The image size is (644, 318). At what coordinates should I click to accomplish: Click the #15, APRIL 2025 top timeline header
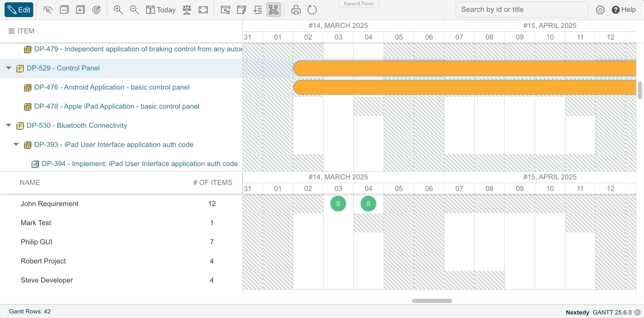point(550,26)
